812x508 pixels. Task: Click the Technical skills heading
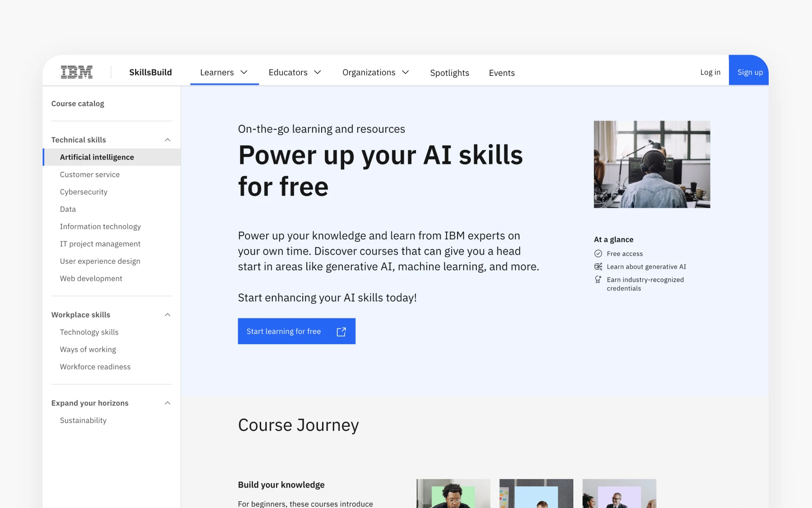[x=78, y=140]
